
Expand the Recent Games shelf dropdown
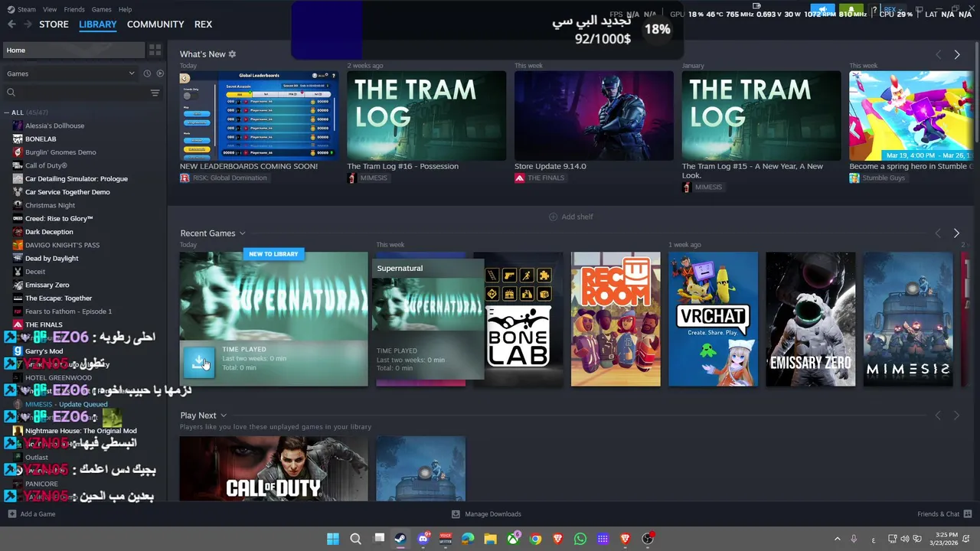point(242,233)
